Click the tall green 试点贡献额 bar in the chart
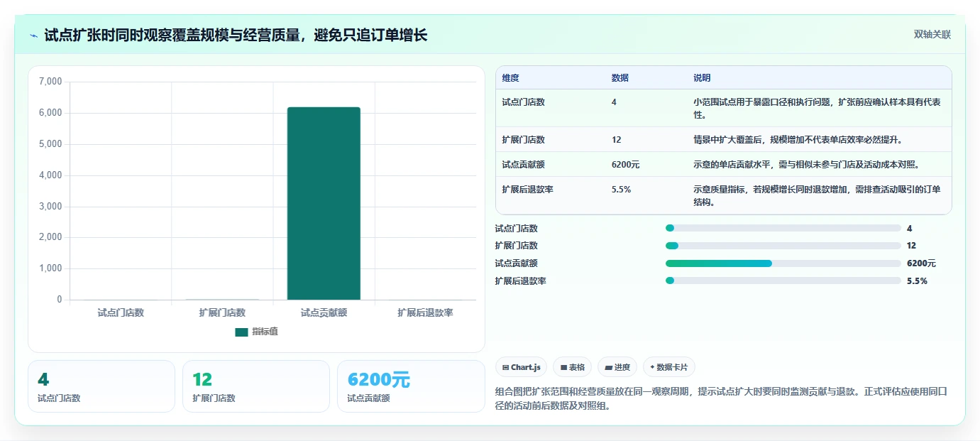 tap(324, 203)
